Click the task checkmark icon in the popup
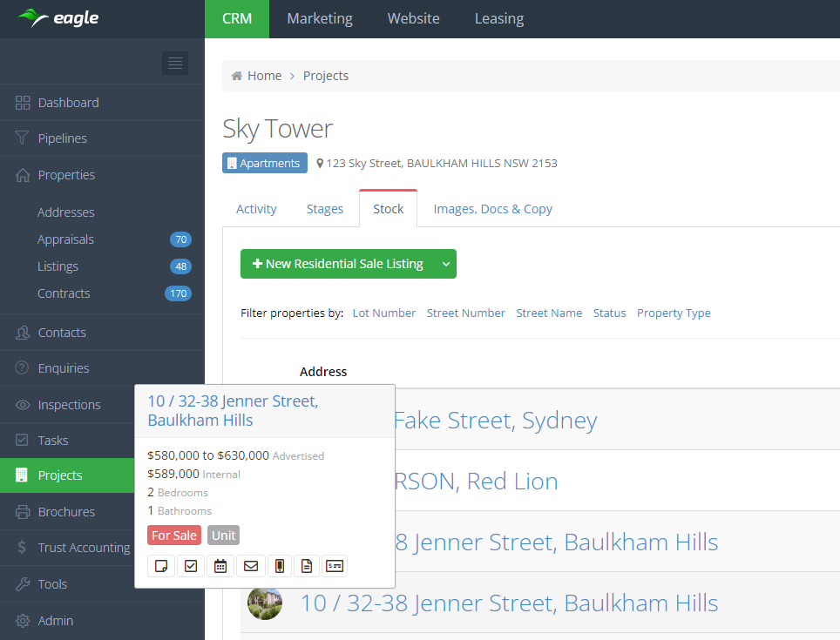Image resolution: width=840 pixels, height=640 pixels. (x=191, y=566)
